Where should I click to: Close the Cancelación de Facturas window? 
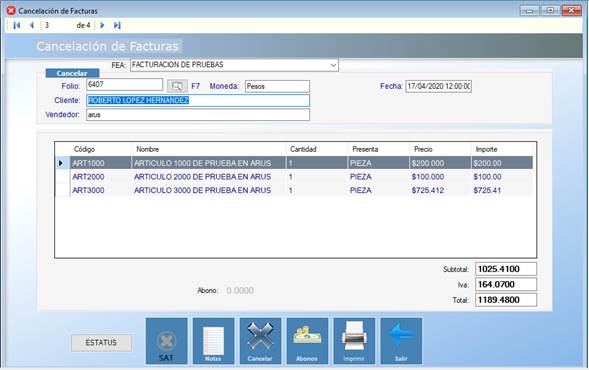pyautogui.click(x=572, y=11)
